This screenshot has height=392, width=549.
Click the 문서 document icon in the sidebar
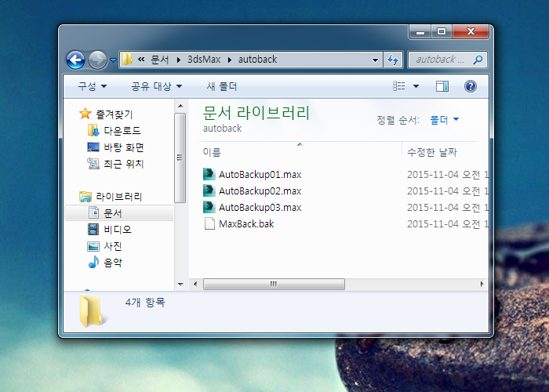93,212
